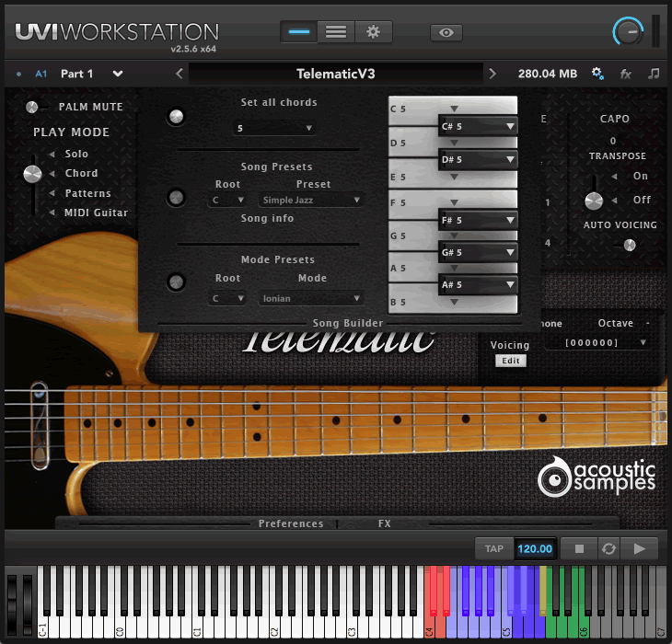This screenshot has width=672, height=644.
Task: Select MIDI Guitar play mode
Action: 96,213
